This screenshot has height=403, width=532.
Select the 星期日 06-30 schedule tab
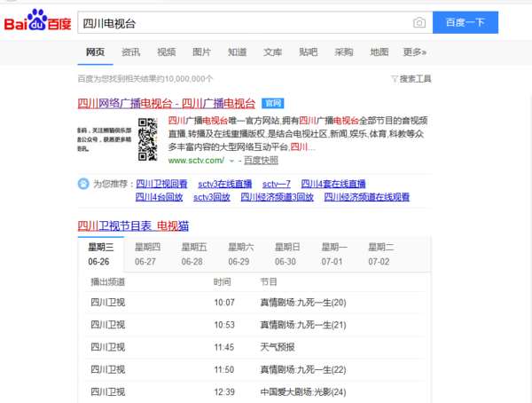pyautogui.click(x=287, y=255)
